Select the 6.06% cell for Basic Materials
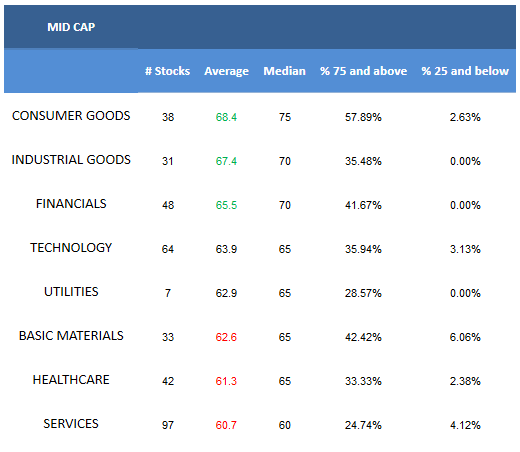520x452 pixels. (465, 337)
